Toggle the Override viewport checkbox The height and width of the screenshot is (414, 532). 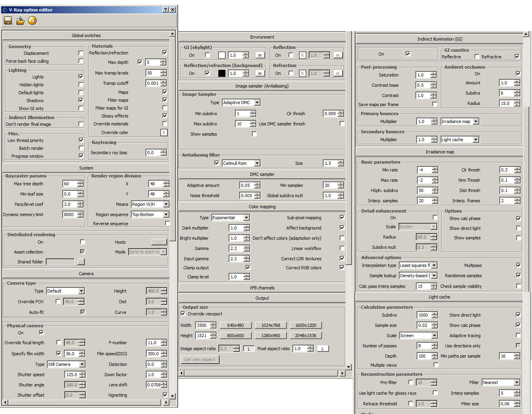183,313
